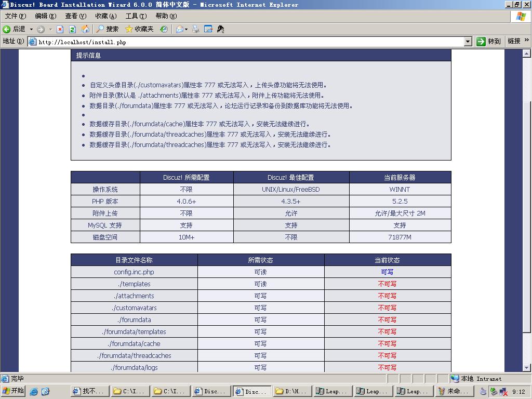Open the 收藏(A) menu
This screenshot has height=399, width=532.
[x=106, y=16]
